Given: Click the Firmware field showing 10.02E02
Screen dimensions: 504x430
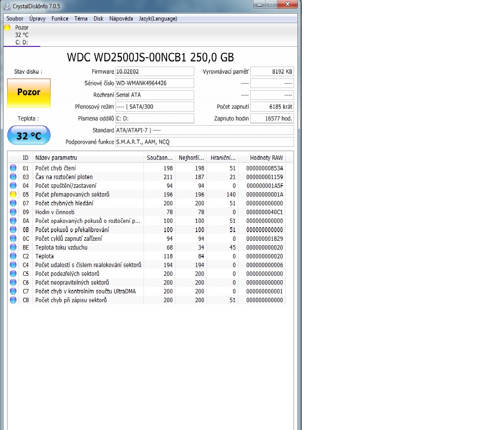Looking at the screenshot, I should click(x=154, y=71).
